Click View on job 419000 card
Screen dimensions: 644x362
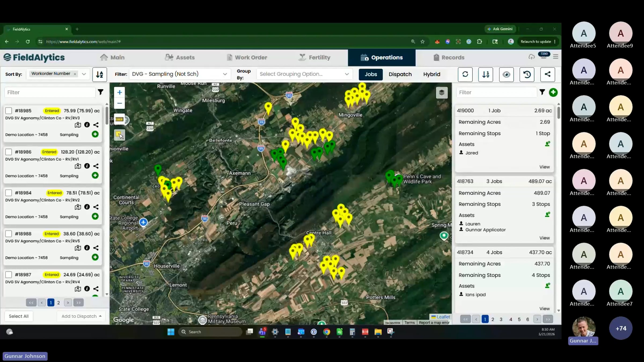tap(544, 167)
